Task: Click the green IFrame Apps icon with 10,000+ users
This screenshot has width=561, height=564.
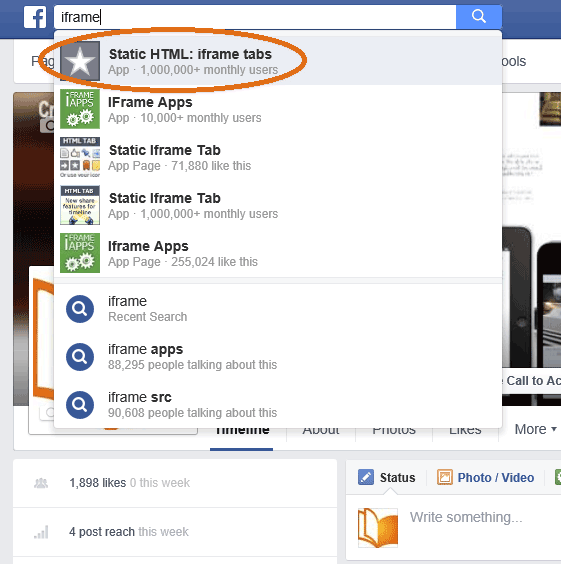Action: click(x=80, y=109)
